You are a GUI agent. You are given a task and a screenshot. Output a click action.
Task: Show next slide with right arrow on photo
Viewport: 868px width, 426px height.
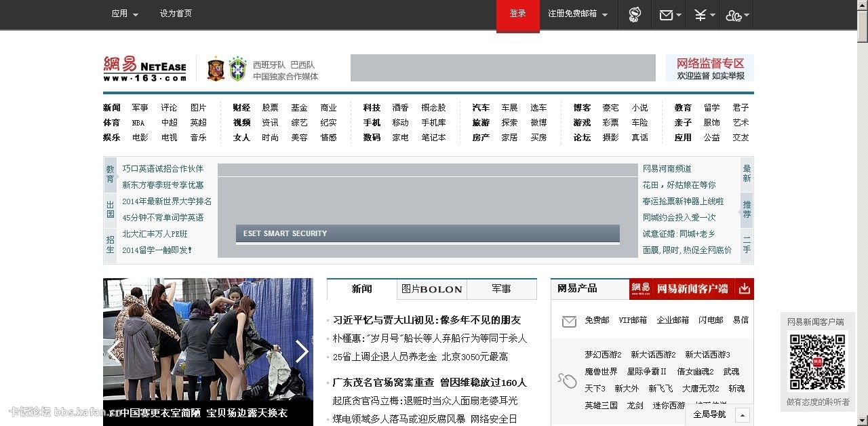[302, 351]
